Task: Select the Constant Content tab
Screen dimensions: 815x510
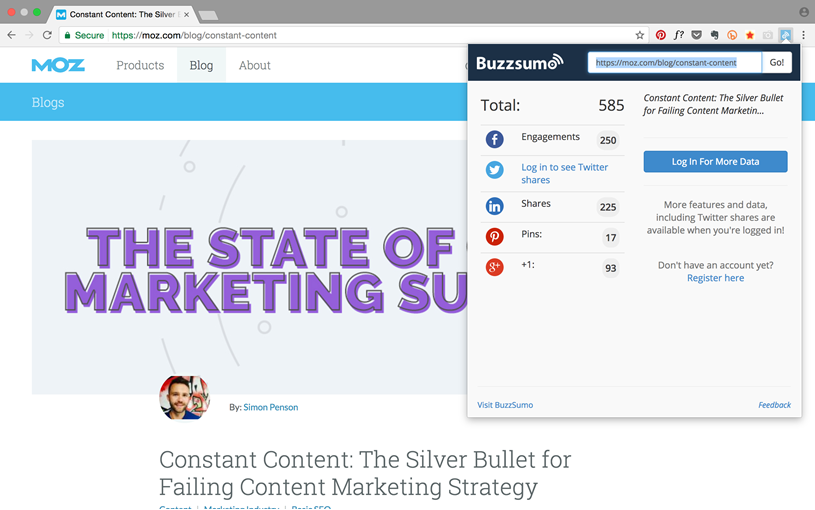Action: click(x=122, y=15)
